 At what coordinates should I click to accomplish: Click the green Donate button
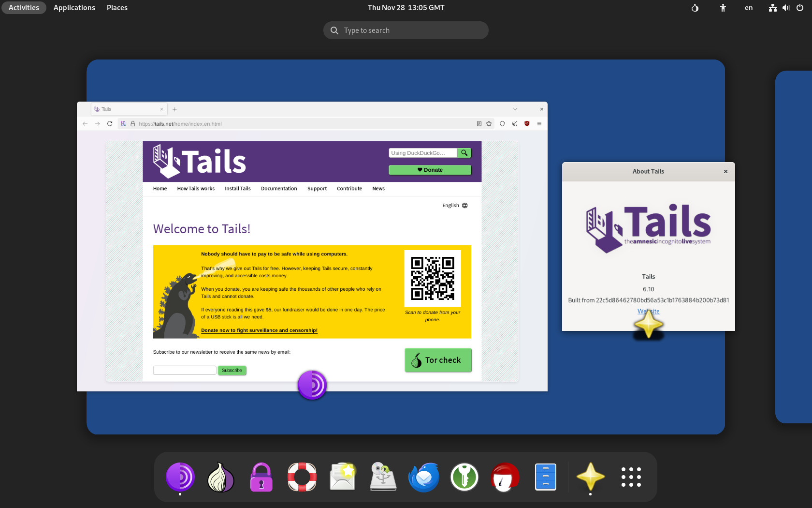[430, 170]
